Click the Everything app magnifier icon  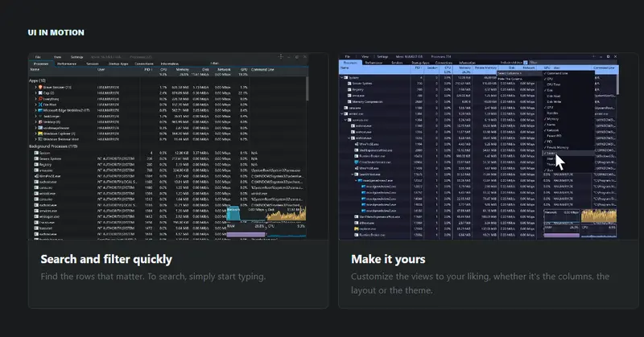[x=40, y=99]
